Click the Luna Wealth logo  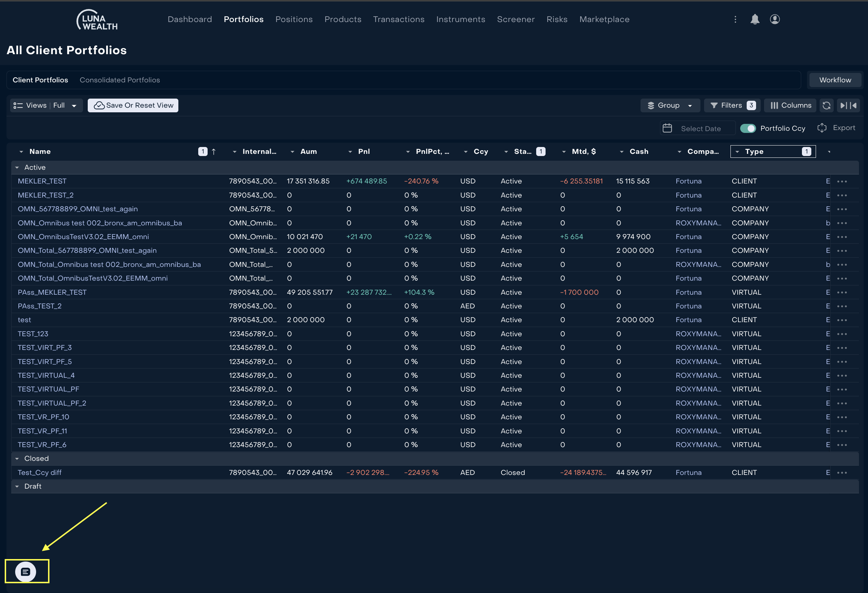(97, 20)
